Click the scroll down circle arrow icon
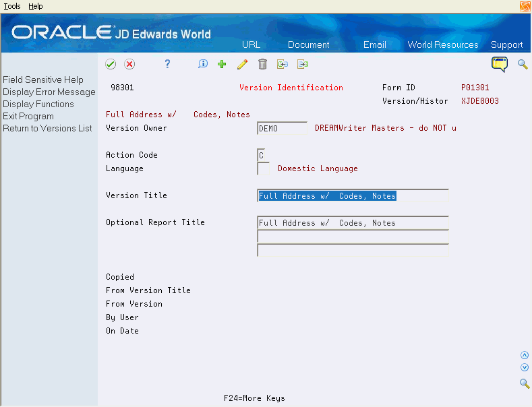532x407 pixels. [x=525, y=367]
